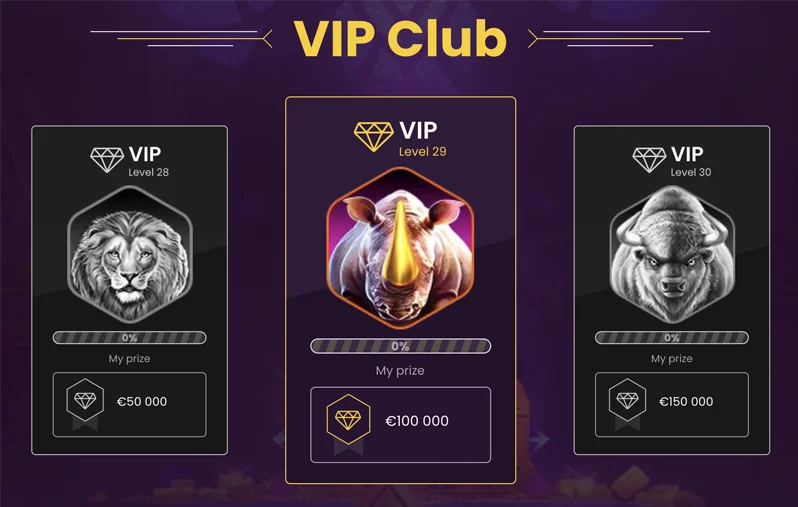Screen dimensions: 798x507
Task: Click the Level 28 label text
Action: click(149, 172)
